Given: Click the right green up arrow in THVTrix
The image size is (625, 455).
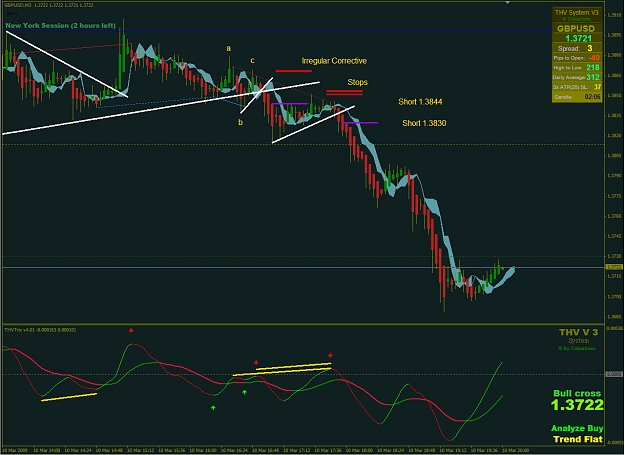Looking at the screenshot, I should point(244,392).
